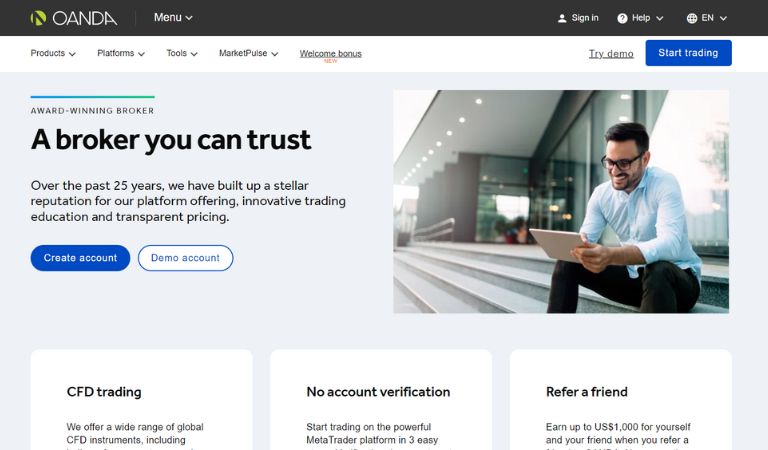Expand the Help menu
The width and height of the screenshot is (768, 450).
pos(640,18)
